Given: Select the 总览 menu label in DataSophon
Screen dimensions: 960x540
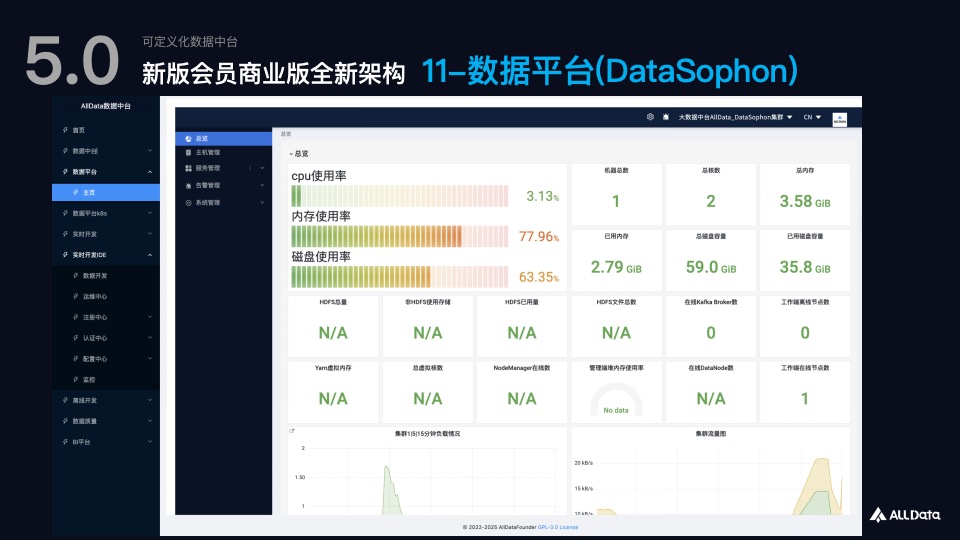Looking at the screenshot, I should (x=202, y=139).
